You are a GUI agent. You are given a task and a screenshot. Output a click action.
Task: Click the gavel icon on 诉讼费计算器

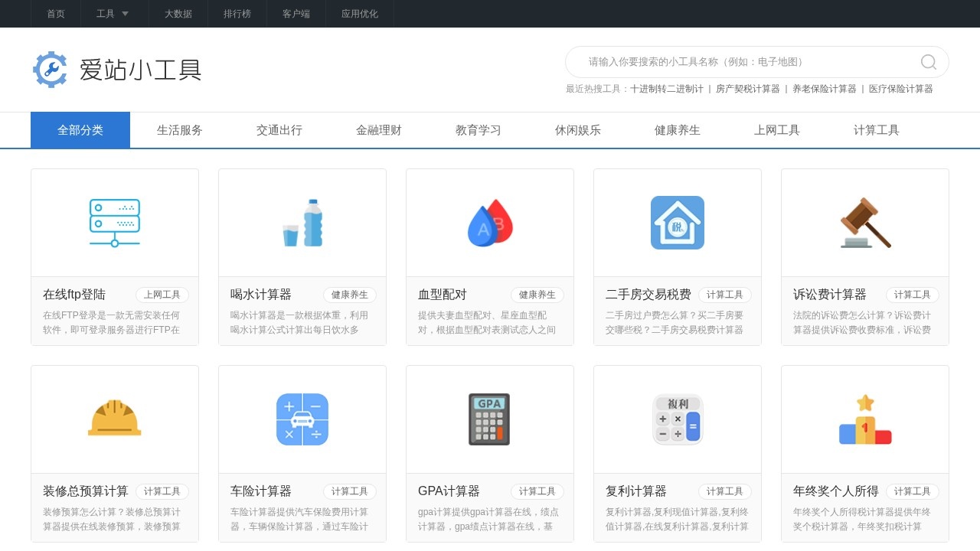click(x=865, y=222)
